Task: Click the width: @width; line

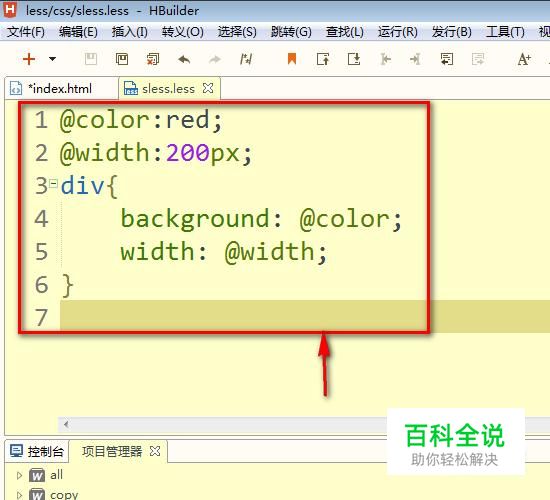Action: [223, 252]
